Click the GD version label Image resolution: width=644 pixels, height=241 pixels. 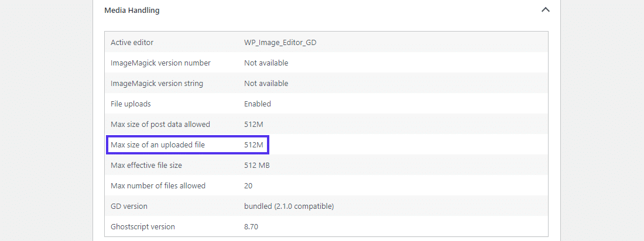tap(129, 206)
